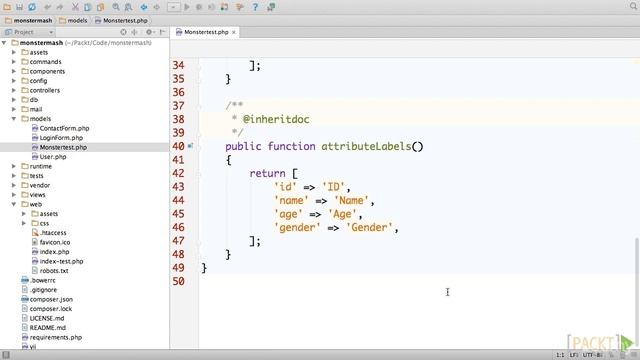Click the gutter override marker on line 40

pos(190,146)
